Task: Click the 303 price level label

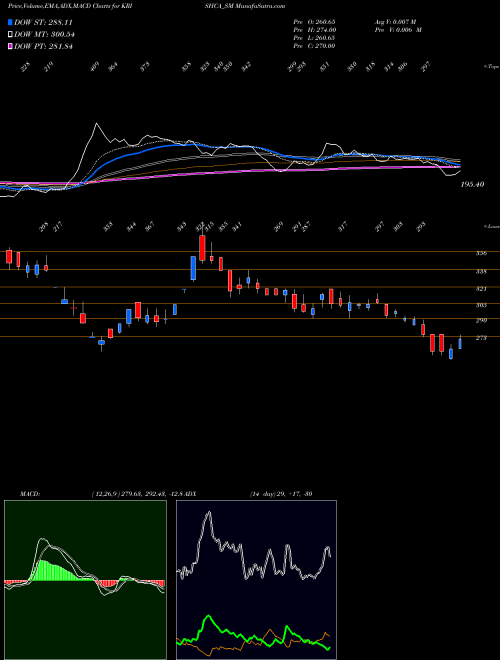Action: coord(481,305)
